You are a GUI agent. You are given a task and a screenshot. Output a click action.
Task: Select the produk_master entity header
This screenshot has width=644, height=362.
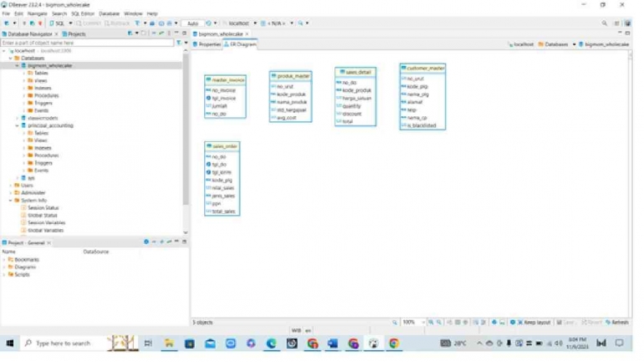point(290,76)
